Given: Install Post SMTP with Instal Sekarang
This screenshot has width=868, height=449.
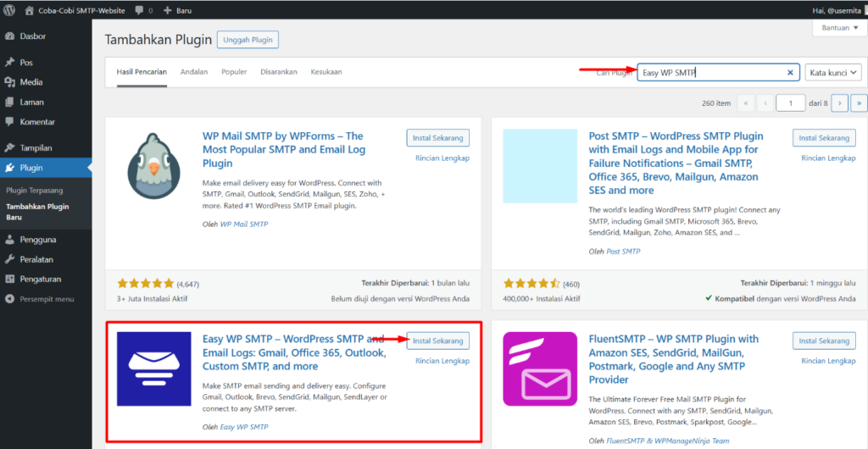Looking at the screenshot, I should coord(824,138).
